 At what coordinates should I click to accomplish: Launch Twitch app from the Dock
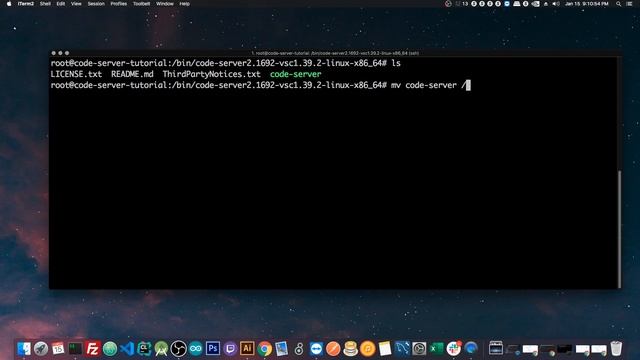[x=230, y=349]
